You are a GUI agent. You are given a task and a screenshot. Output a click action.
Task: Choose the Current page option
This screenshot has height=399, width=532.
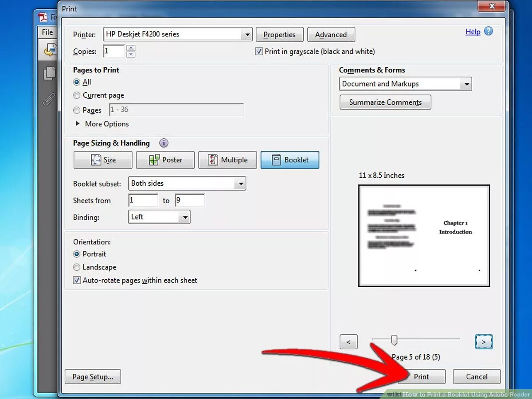click(x=77, y=95)
